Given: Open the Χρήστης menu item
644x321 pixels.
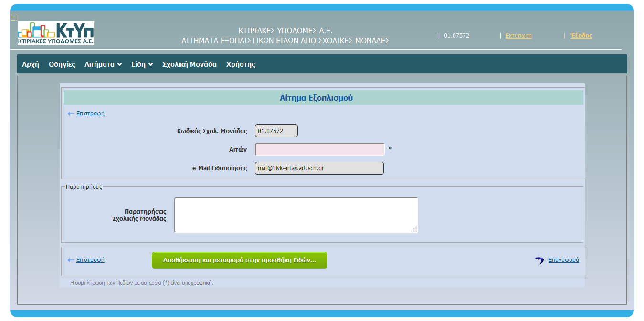Looking at the screenshot, I should (x=241, y=64).
